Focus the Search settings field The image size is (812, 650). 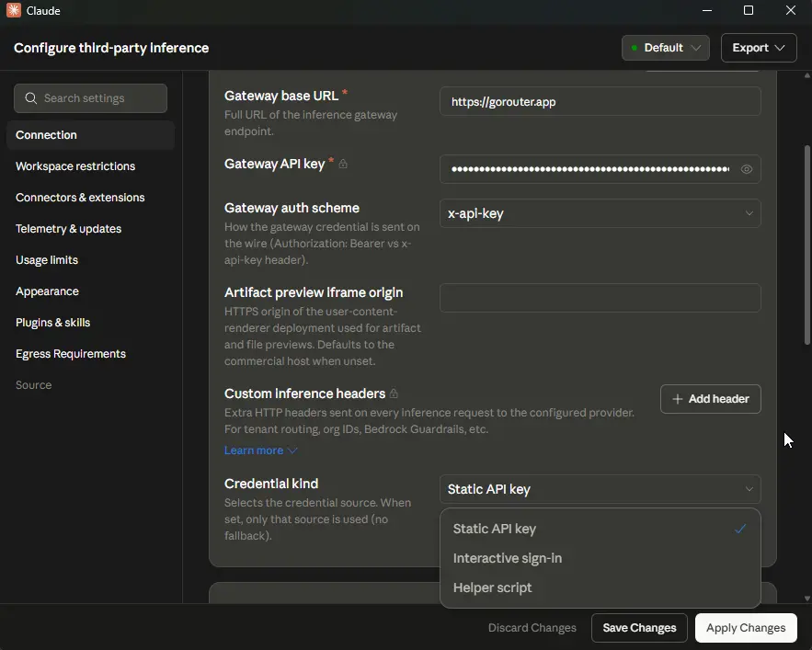point(90,98)
